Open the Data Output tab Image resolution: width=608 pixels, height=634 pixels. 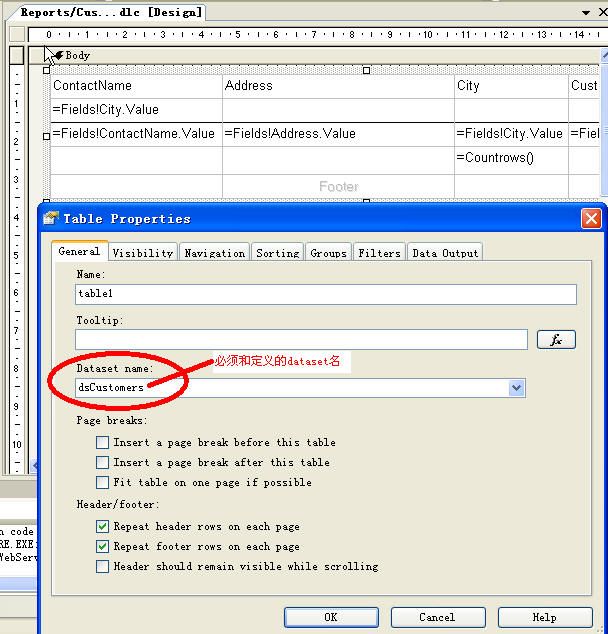coord(445,253)
